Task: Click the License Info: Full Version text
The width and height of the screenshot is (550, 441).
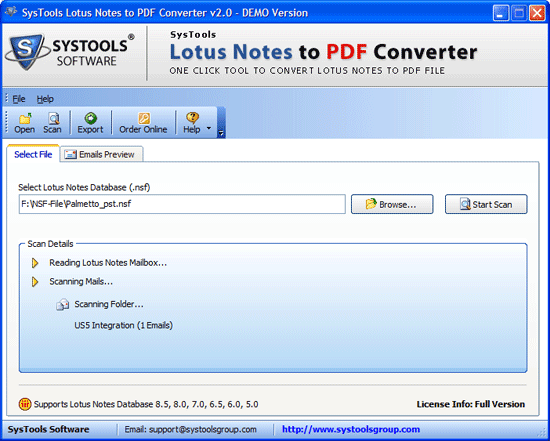Action: [x=471, y=405]
